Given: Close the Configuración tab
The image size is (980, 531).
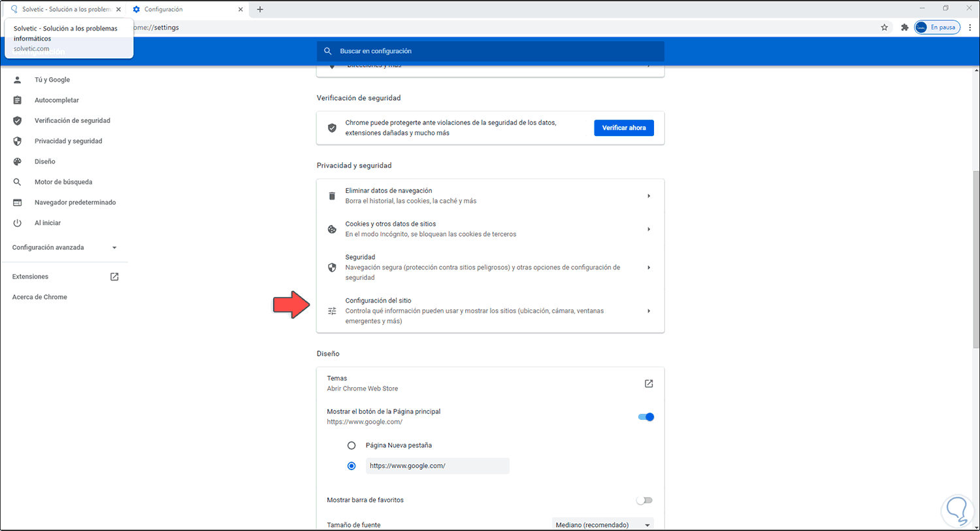Looking at the screenshot, I should [x=240, y=9].
